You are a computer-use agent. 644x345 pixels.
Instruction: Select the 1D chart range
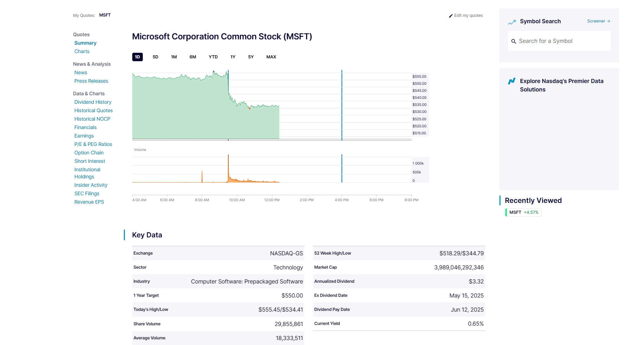(137, 57)
